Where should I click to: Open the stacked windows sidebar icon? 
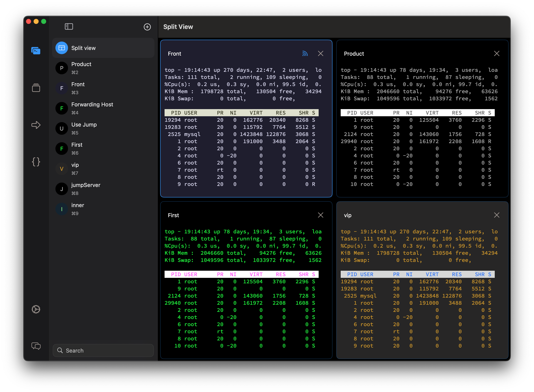click(36, 88)
